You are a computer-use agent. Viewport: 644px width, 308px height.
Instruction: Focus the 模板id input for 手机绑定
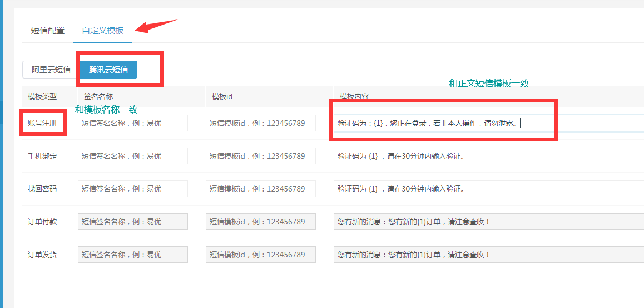pyautogui.click(x=261, y=156)
